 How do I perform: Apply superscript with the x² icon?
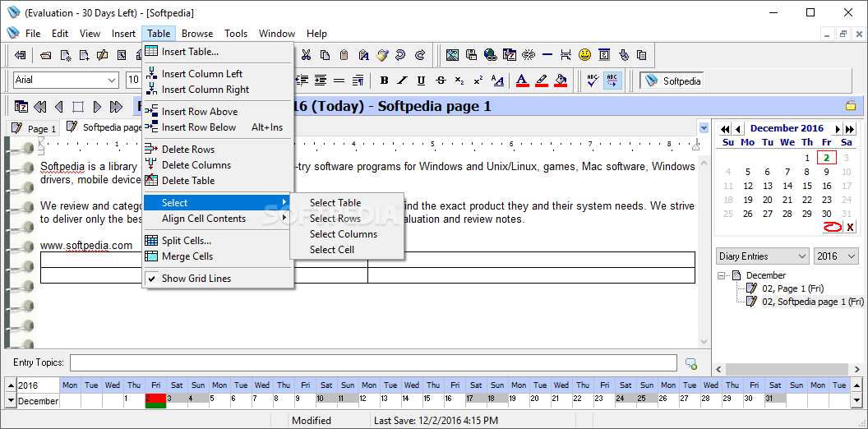coord(478,81)
